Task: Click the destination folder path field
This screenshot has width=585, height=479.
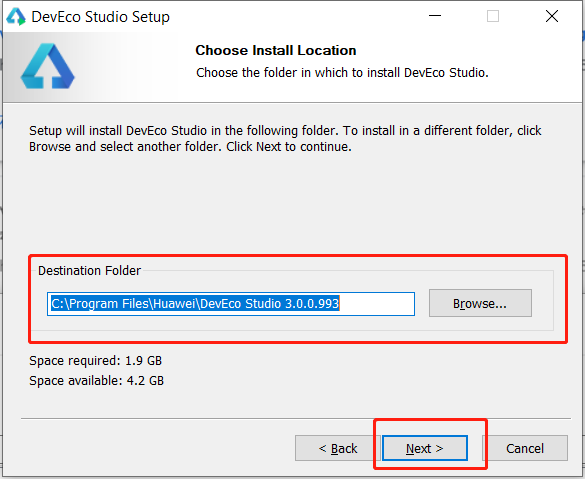Action: [x=231, y=304]
